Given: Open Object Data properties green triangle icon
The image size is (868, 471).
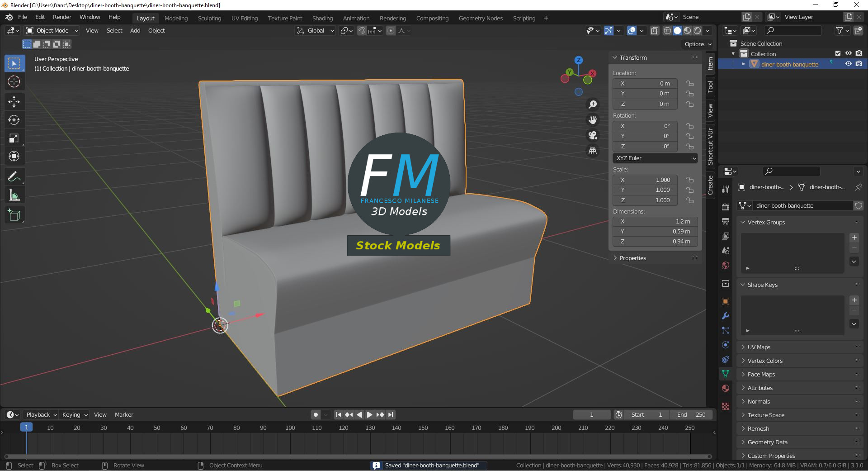Looking at the screenshot, I should (726, 374).
